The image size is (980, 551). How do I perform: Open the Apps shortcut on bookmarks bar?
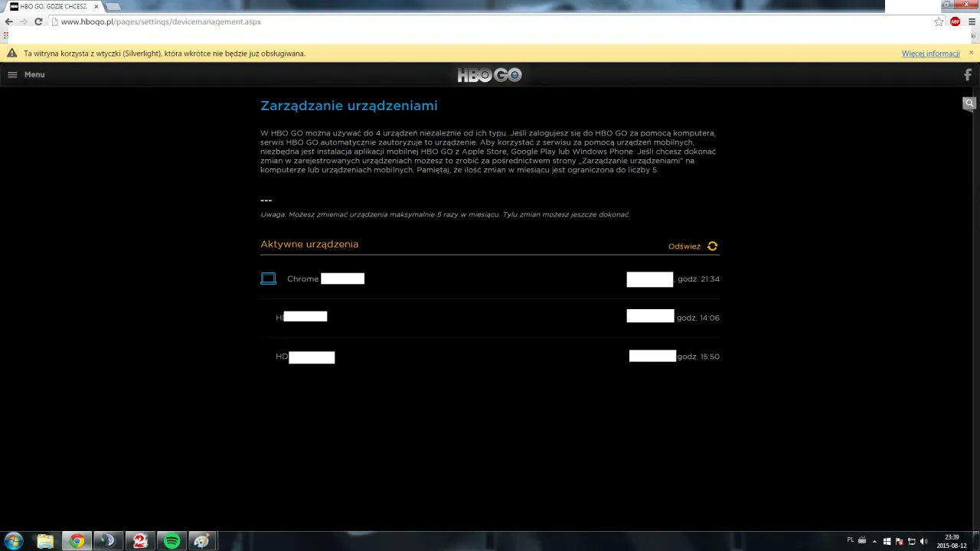tap(6, 35)
